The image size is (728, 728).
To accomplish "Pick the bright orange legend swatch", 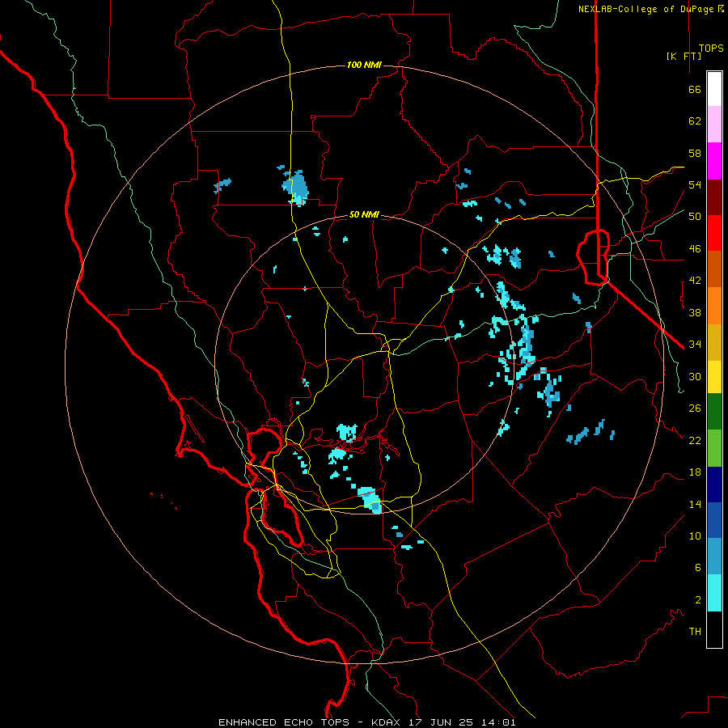I will tap(714, 306).
